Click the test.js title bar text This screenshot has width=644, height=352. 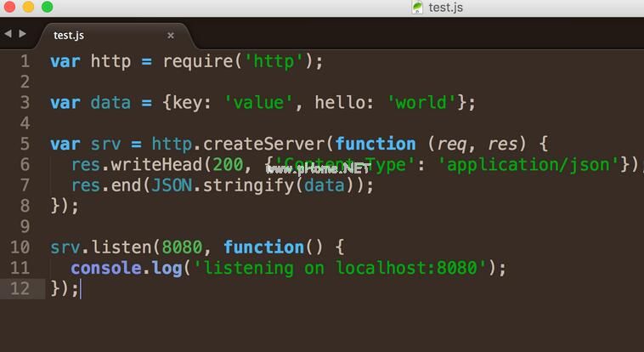[x=446, y=8]
